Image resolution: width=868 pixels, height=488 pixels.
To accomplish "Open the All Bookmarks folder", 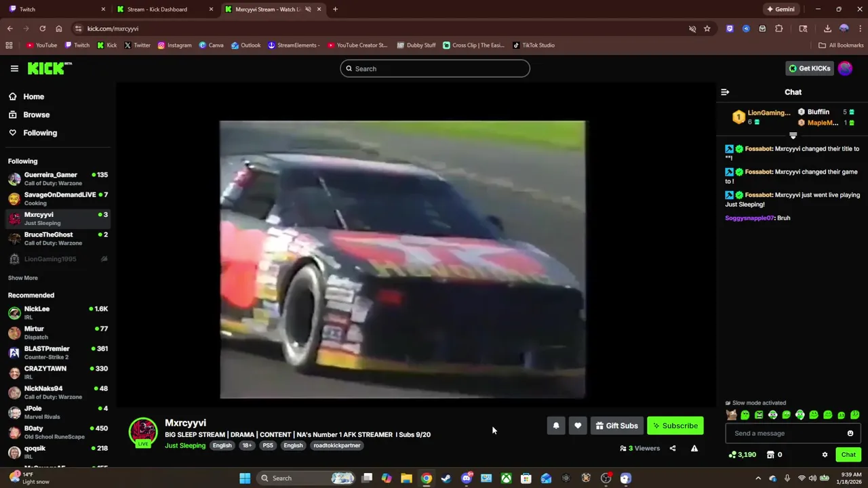I will pos(841,45).
